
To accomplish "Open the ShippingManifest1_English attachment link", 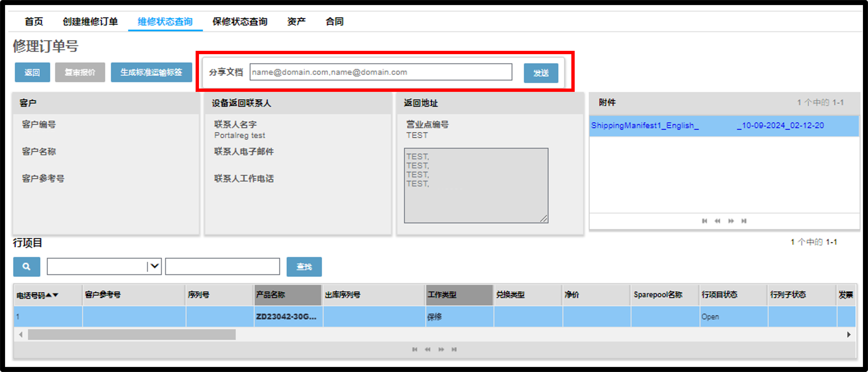I will click(x=707, y=126).
